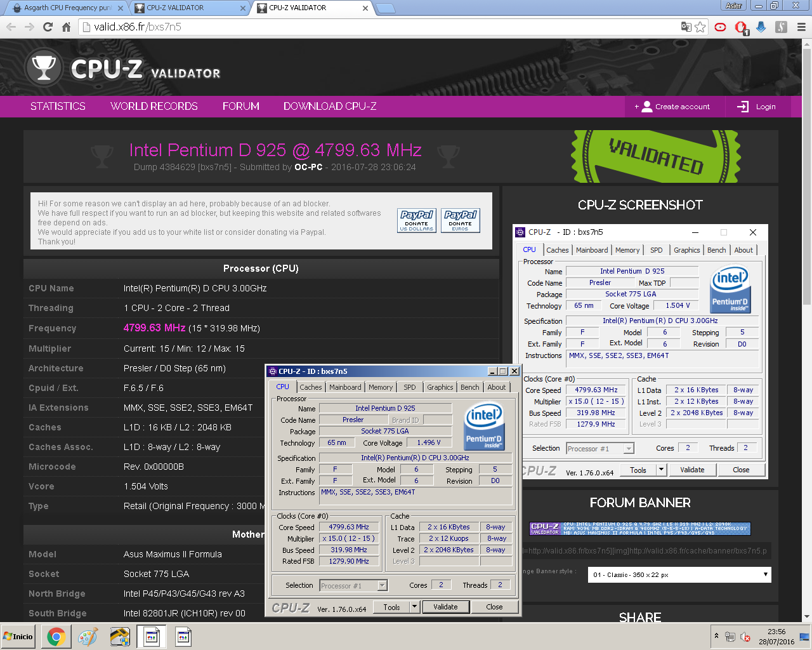Open the Bench tab in CPU-Z window
The height and width of the screenshot is (650, 812).
click(x=470, y=387)
